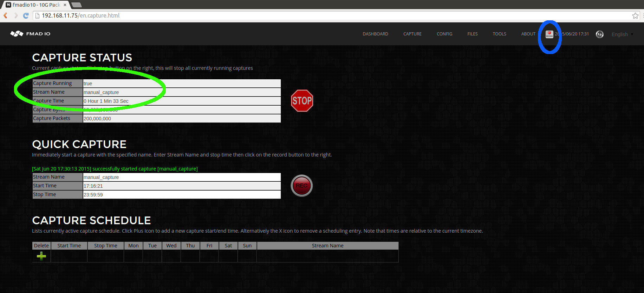The height and width of the screenshot is (293, 644).
Task: Edit the Stop Time field 23:59:59
Action: pyautogui.click(x=181, y=195)
